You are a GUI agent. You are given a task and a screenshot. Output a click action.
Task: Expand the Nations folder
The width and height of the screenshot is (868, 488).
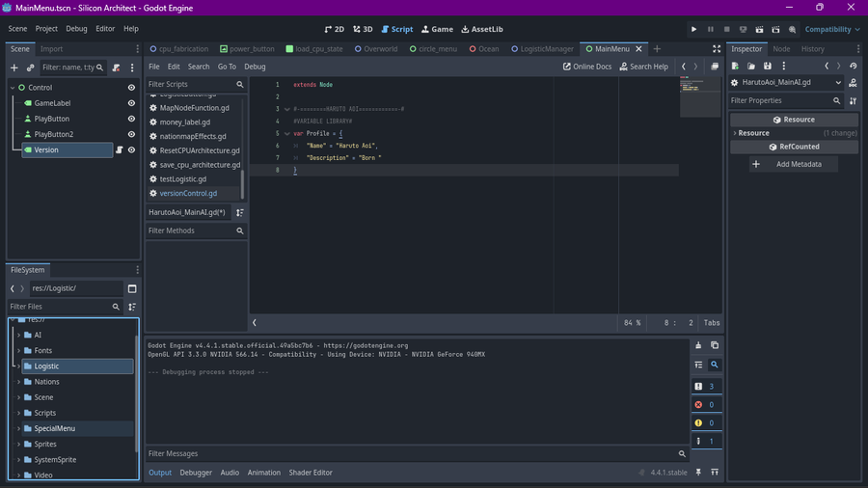[19, 382]
